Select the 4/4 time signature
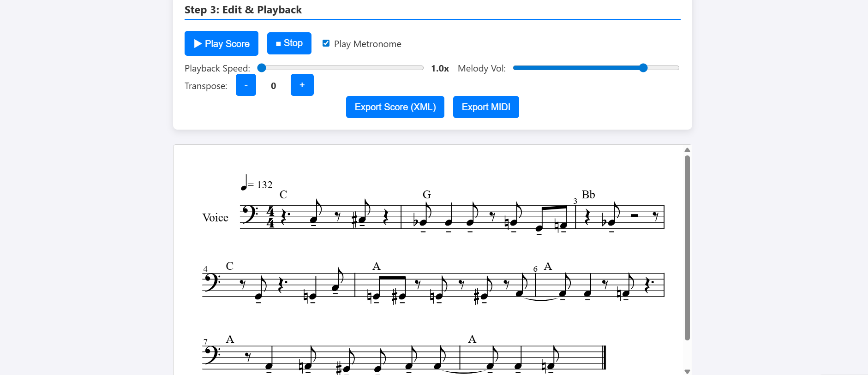 coord(271,217)
